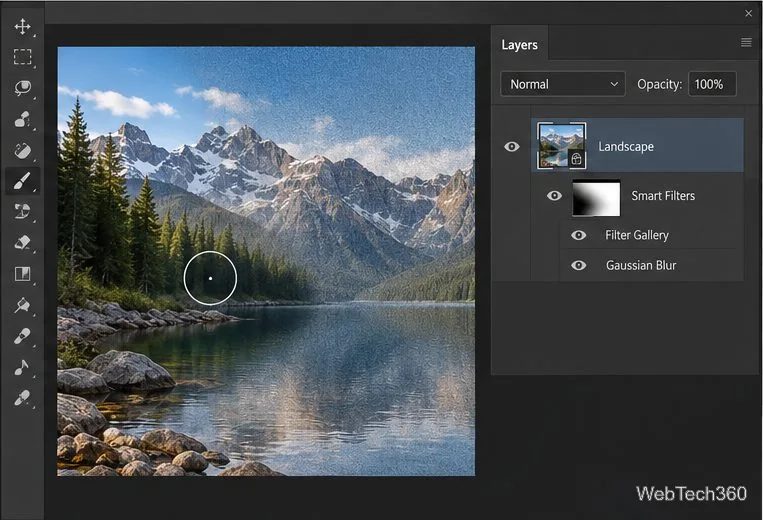Close the window with the X button
763x520 pixels.
(x=748, y=14)
